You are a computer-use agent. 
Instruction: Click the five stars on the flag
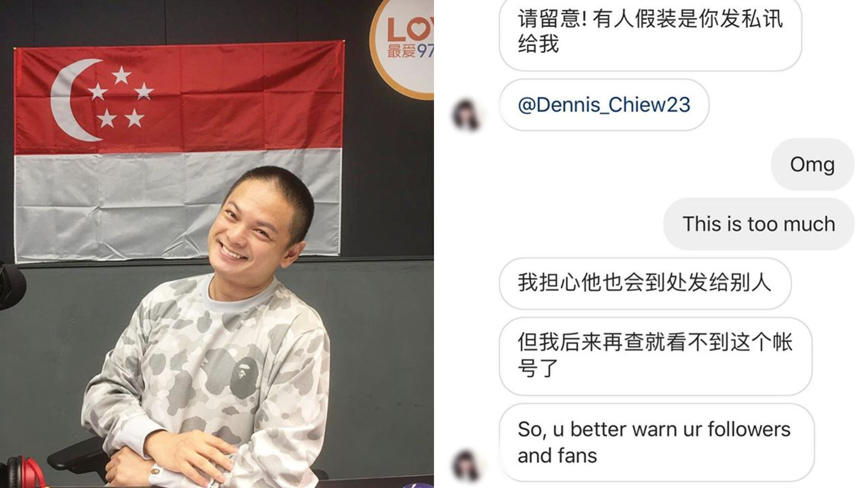pos(121,96)
